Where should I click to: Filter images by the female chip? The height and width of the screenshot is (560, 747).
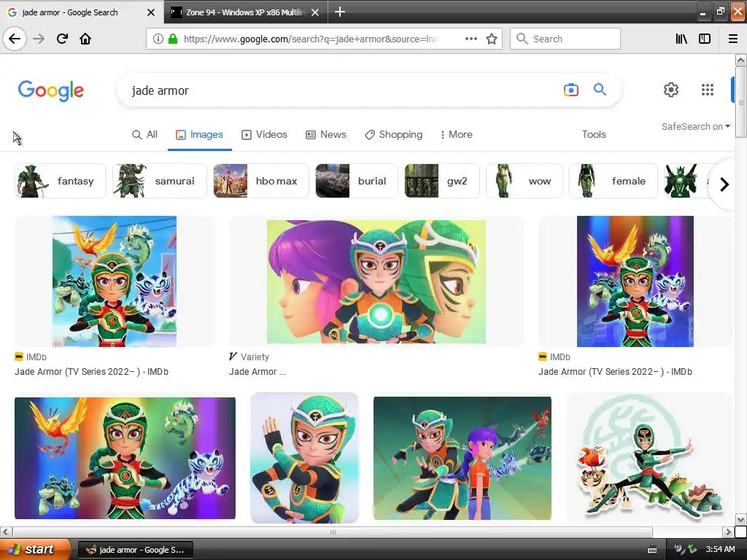(x=613, y=181)
